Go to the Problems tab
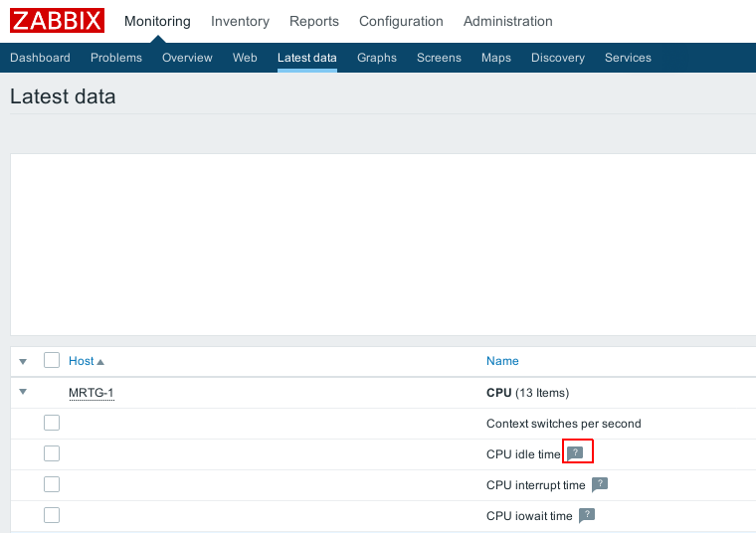The image size is (756, 533). pyautogui.click(x=116, y=58)
